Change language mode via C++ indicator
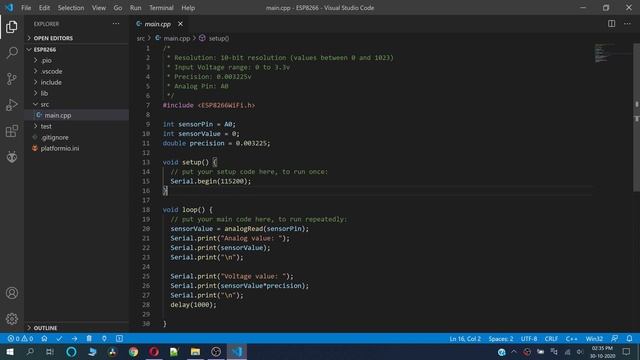This screenshot has height=360, width=640. click(x=571, y=338)
